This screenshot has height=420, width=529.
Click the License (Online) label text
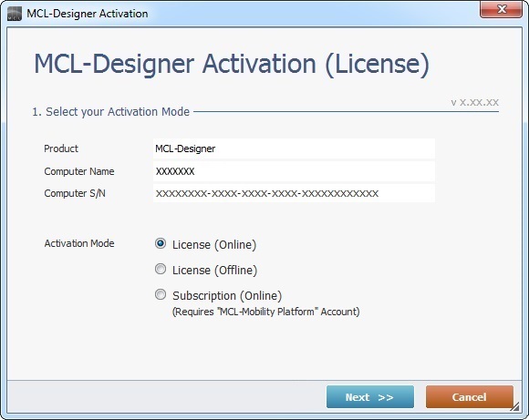(214, 245)
